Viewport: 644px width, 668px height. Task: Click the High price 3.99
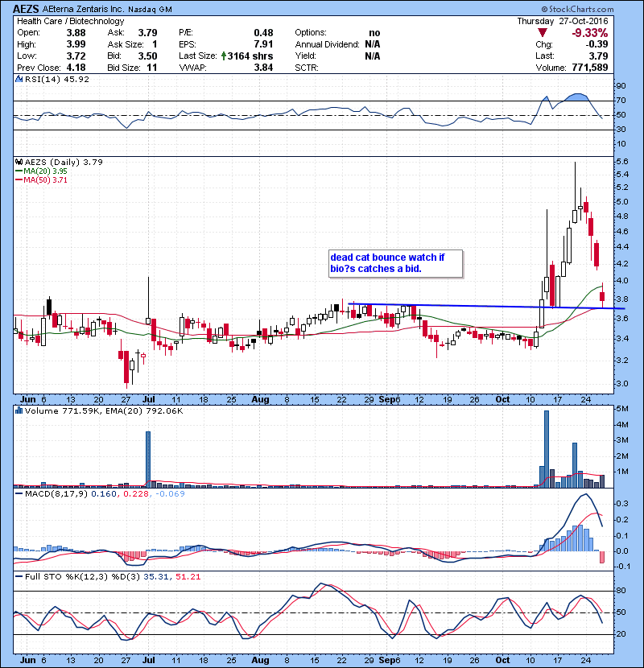click(76, 44)
